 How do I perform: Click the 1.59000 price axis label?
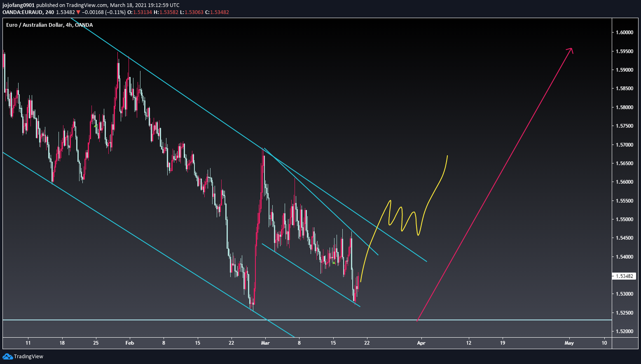625,70
